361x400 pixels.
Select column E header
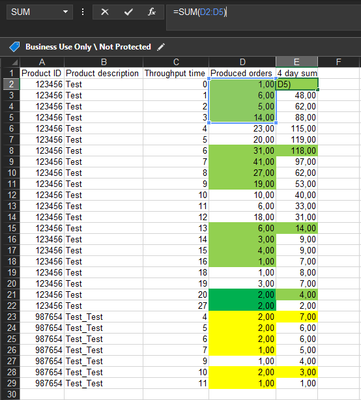tap(297, 62)
